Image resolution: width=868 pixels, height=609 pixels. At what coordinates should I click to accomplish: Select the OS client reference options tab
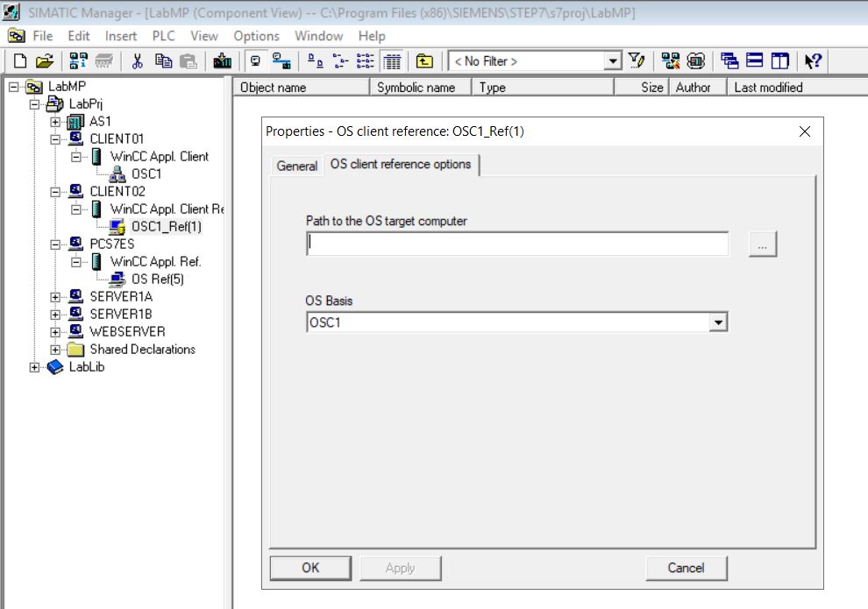coord(401,164)
